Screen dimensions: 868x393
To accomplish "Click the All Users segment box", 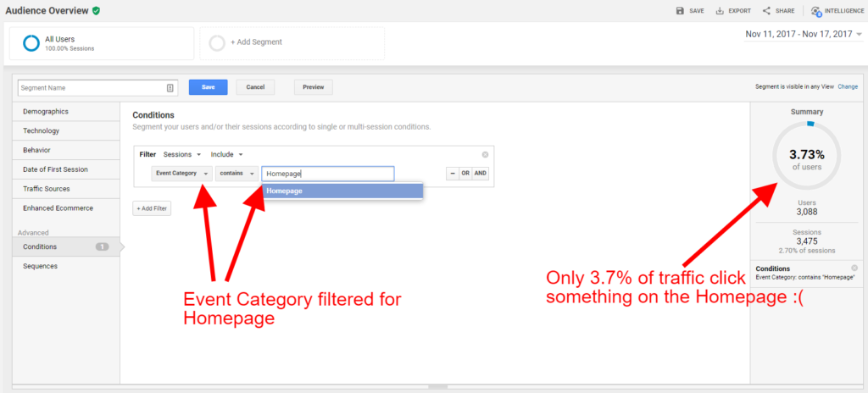I will click(102, 43).
